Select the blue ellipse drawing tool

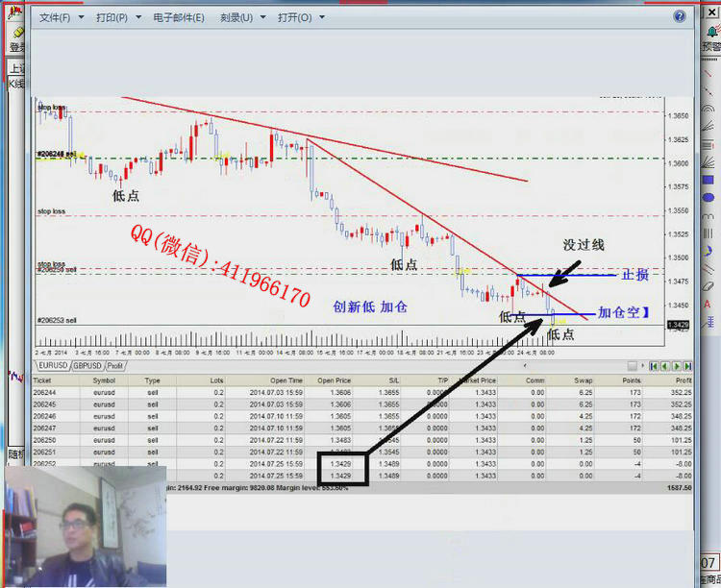tap(709, 199)
